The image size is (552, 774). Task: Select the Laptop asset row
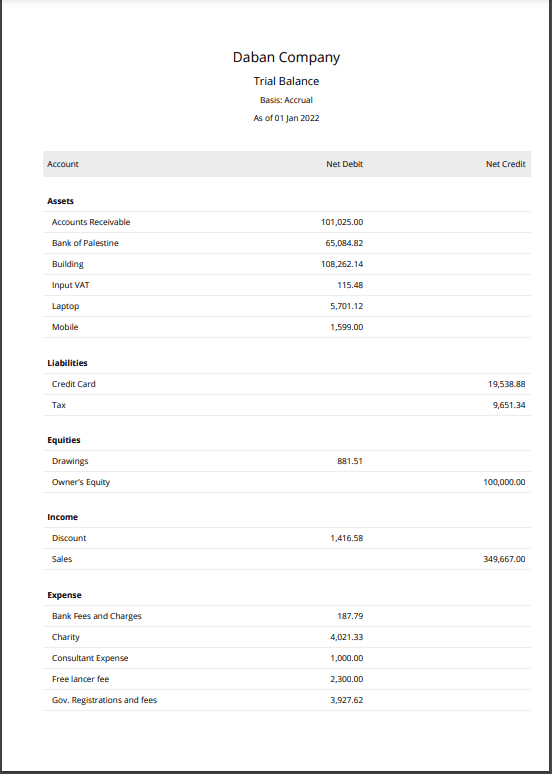point(286,306)
